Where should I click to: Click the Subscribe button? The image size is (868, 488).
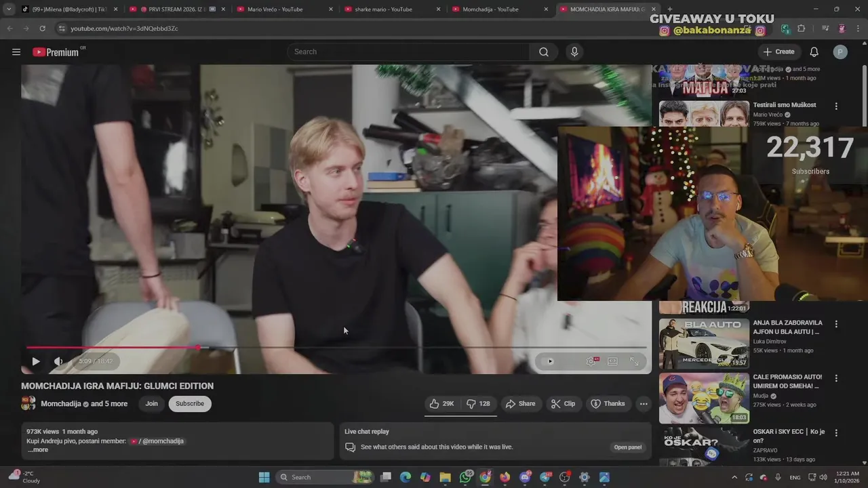pos(190,403)
